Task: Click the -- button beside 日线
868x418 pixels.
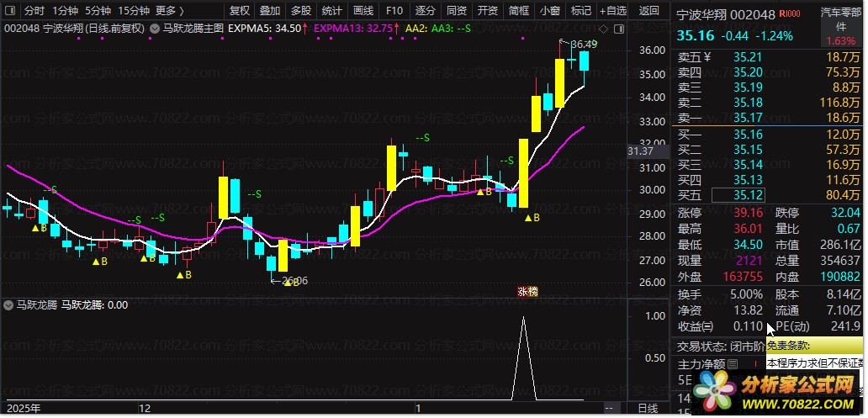Action: tap(609, 409)
